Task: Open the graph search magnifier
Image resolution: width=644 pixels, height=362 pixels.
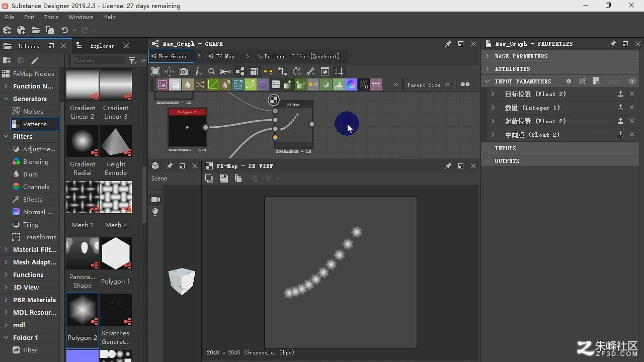Action: [x=211, y=71]
